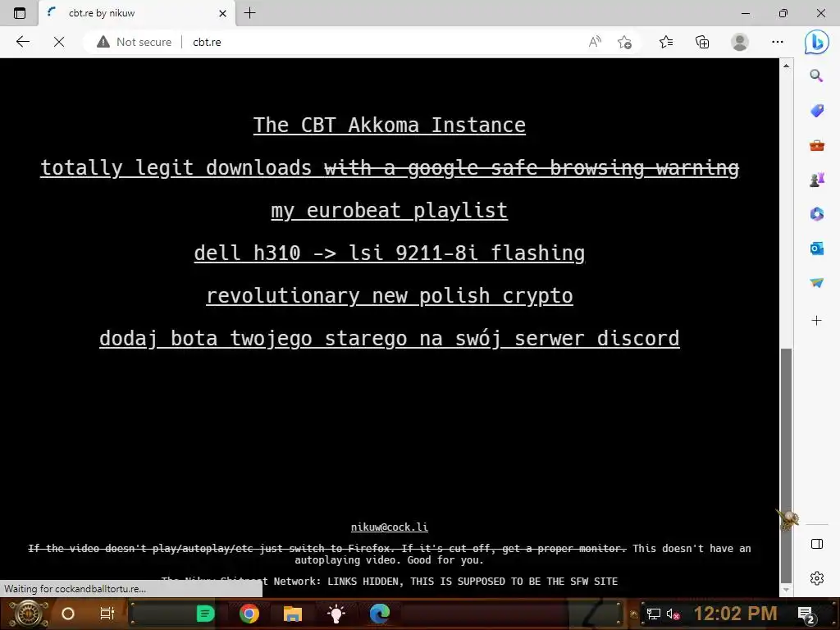Open the tab actions menu icon
840x630 pixels.
[20, 13]
